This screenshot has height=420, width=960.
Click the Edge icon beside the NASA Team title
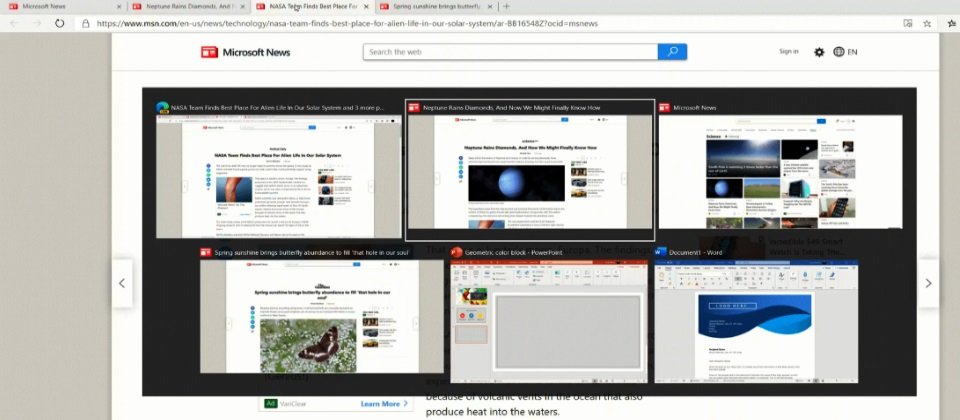point(162,107)
